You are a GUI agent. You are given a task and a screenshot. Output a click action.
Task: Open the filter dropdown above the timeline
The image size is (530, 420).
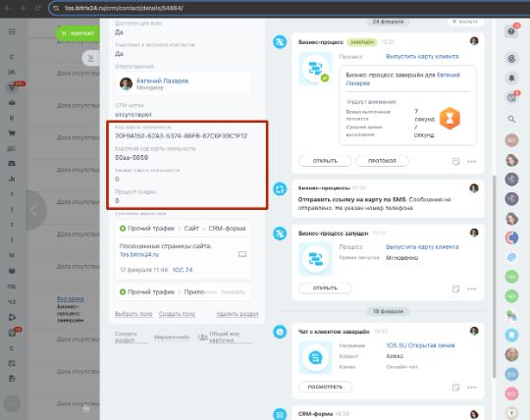point(465,22)
